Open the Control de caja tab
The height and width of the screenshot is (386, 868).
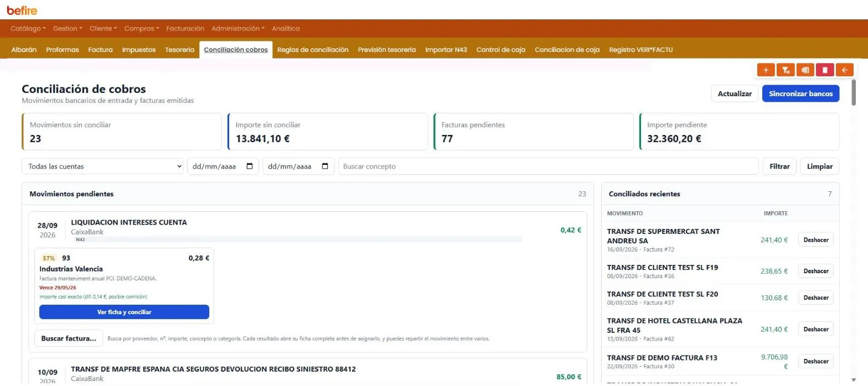501,49
